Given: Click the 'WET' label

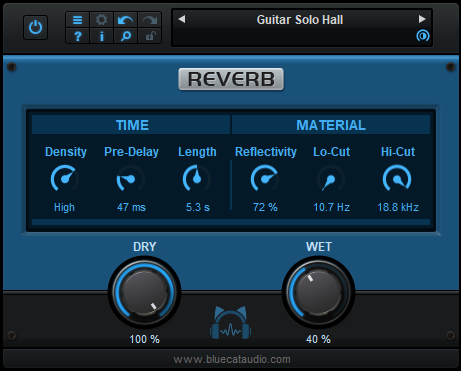Looking at the screenshot, I should [319, 247].
